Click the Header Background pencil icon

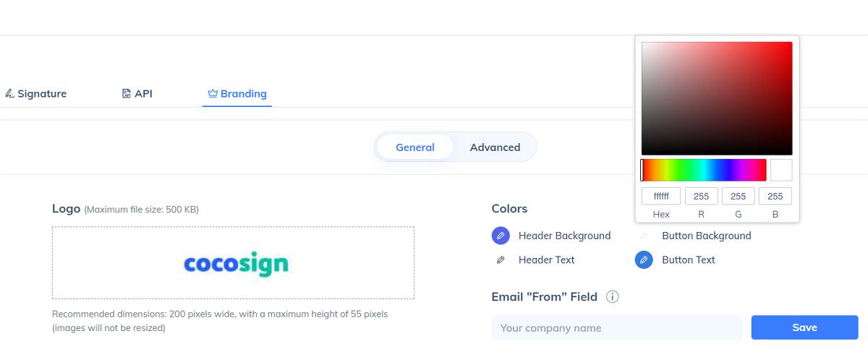[501, 236]
